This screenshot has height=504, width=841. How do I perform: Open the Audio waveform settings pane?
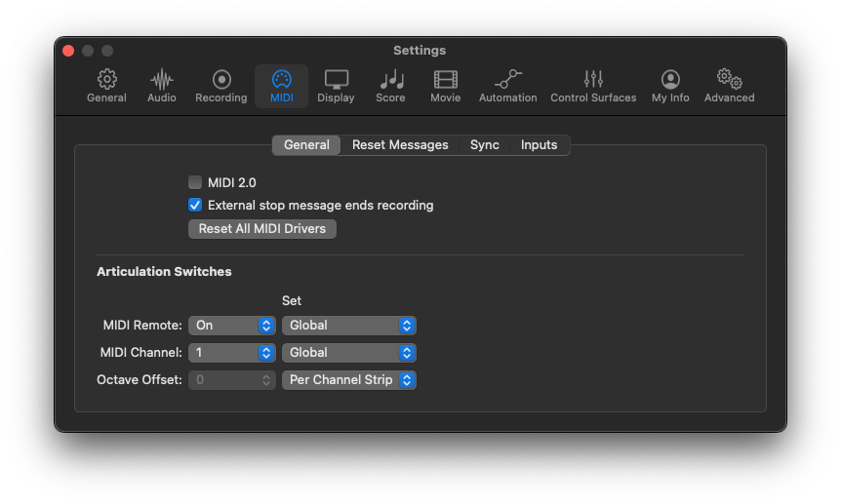(x=162, y=86)
